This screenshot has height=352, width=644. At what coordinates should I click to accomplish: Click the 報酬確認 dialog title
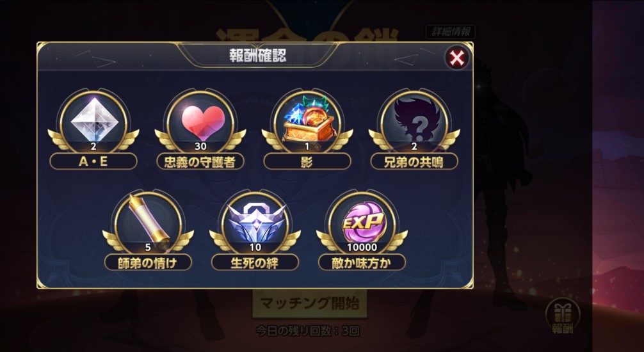[257, 56]
